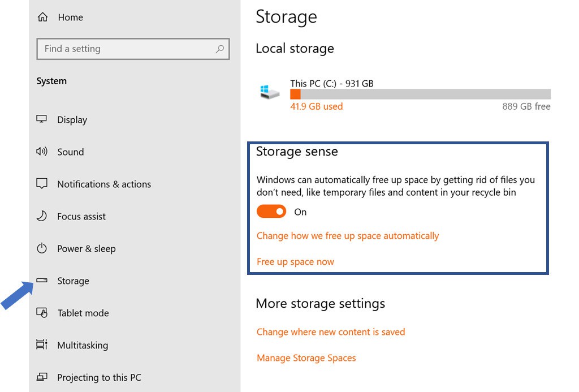Click the Power & sleep icon
Screen dimensions: 579x392
coord(42,248)
